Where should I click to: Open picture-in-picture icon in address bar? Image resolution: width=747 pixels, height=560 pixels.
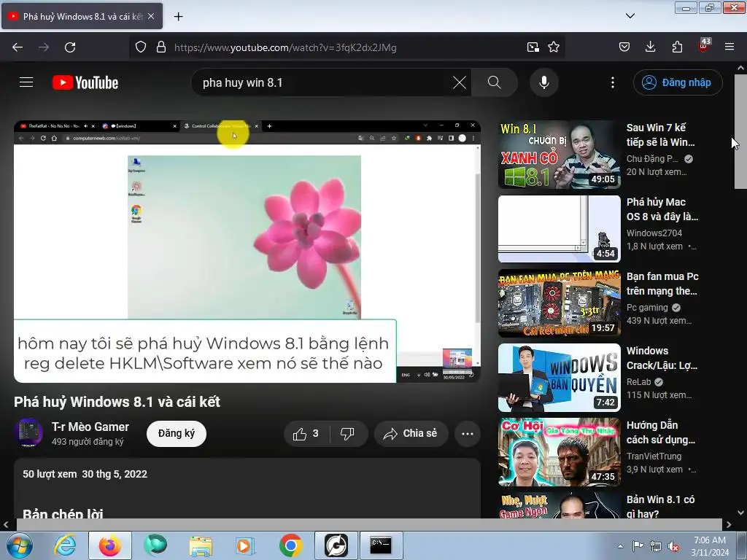pyautogui.click(x=533, y=47)
